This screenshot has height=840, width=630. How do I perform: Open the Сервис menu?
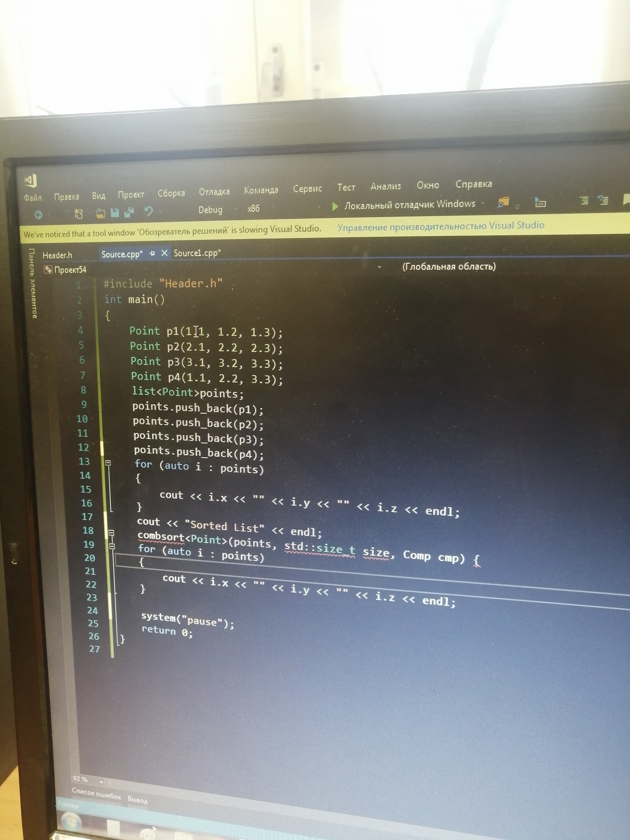pos(307,189)
